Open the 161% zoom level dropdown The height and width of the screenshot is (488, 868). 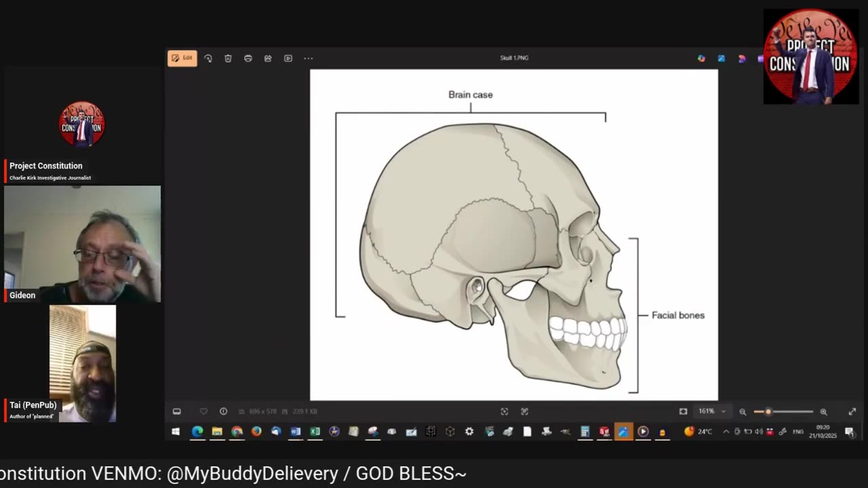point(712,411)
